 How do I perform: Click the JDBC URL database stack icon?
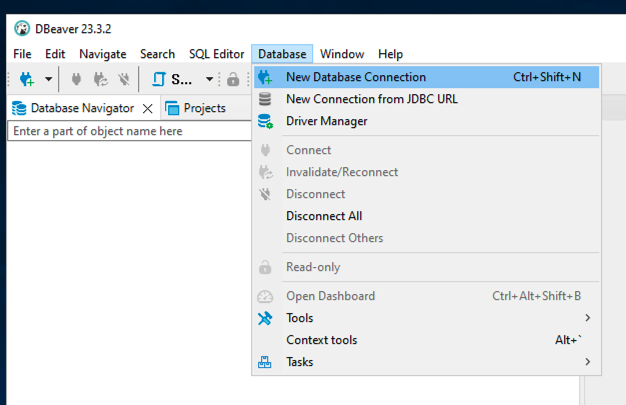click(x=265, y=99)
